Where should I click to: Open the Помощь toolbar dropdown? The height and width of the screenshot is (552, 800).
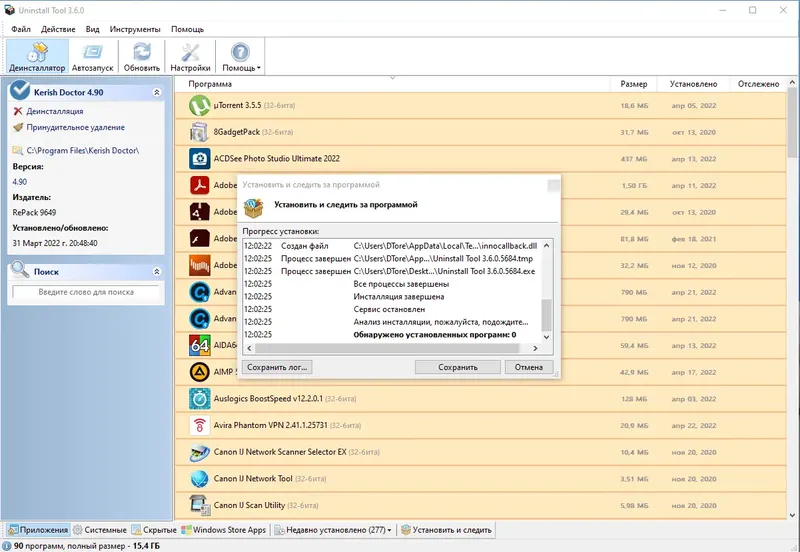click(x=241, y=57)
